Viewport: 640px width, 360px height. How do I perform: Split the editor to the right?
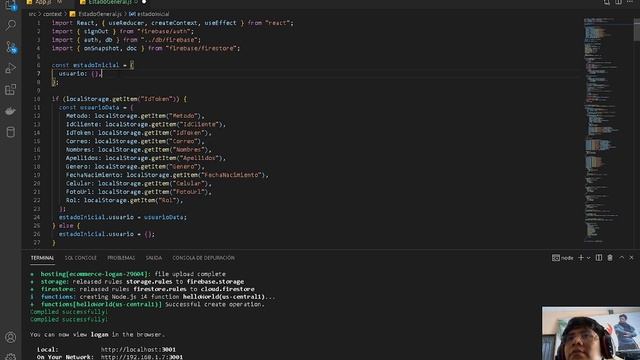tap(619, 2)
